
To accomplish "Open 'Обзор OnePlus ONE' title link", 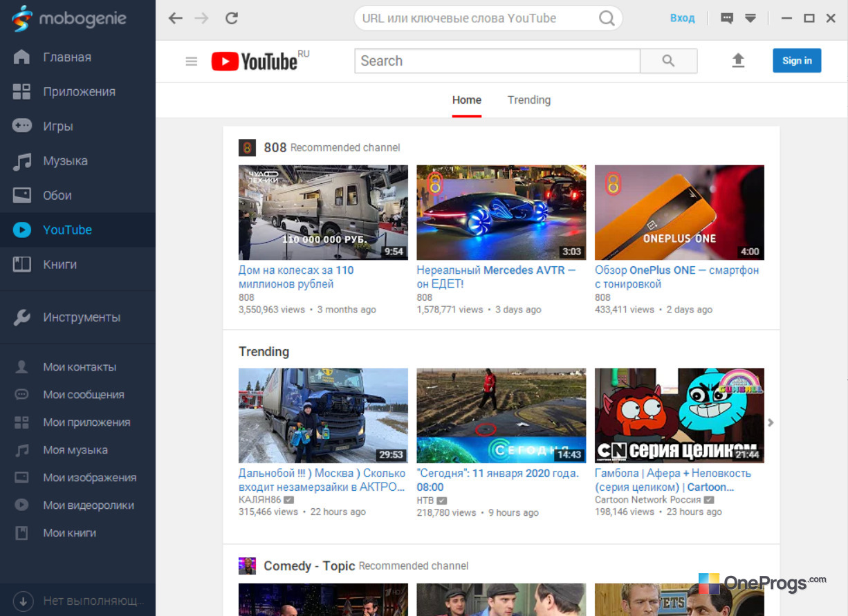I will [x=677, y=277].
